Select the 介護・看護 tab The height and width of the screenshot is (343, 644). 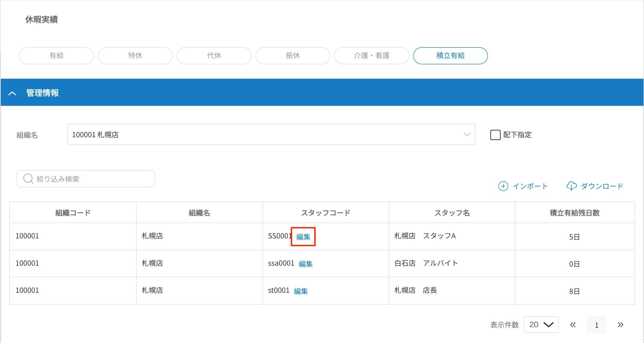pyautogui.click(x=372, y=56)
